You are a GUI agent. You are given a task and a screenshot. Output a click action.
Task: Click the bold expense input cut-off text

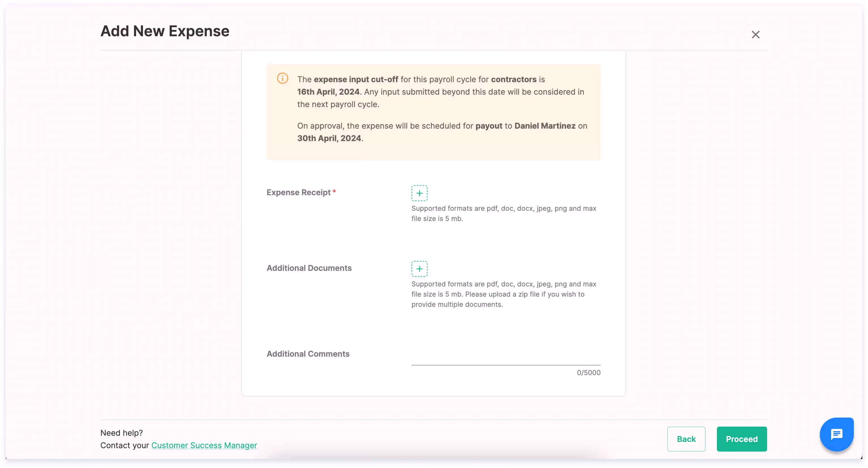pos(356,79)
